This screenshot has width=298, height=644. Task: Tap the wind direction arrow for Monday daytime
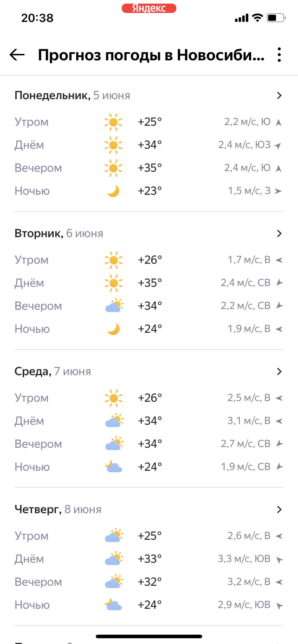coord(277,146)
